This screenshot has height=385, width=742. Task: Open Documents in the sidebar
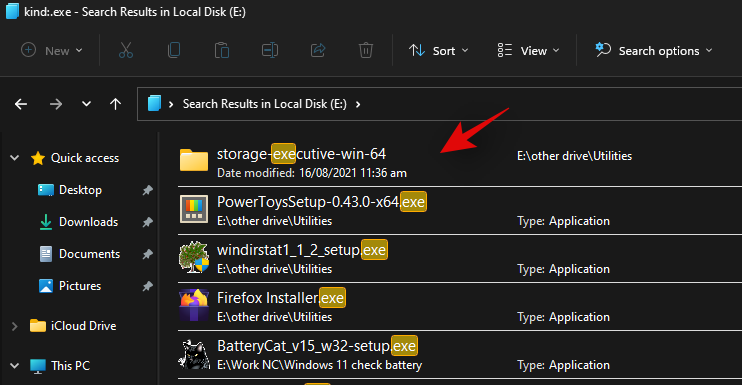coord(89,254)
